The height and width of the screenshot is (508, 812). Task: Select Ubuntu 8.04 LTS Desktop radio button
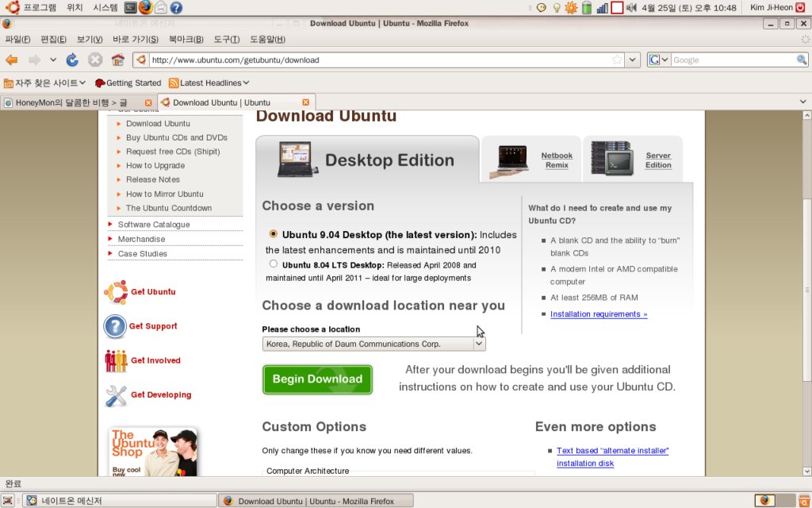click(x=273, y=264)
